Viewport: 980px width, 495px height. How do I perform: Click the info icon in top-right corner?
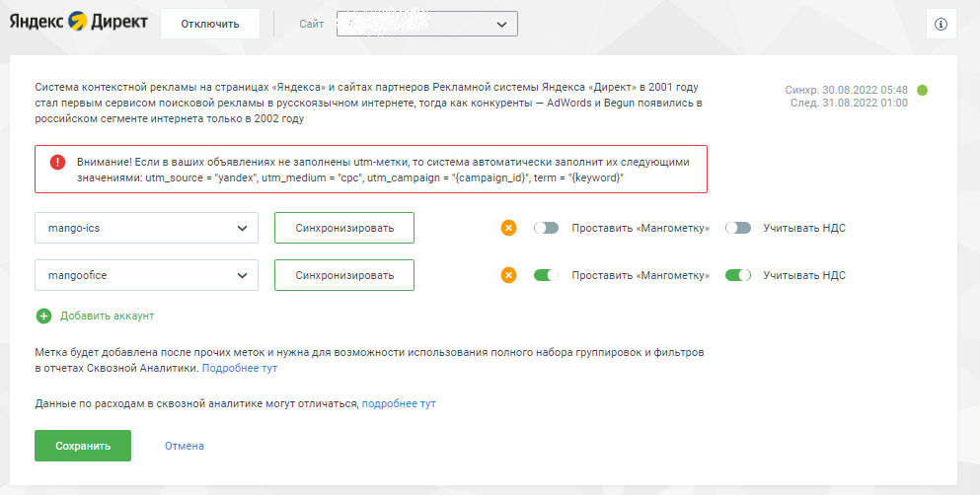pos(941,25)
